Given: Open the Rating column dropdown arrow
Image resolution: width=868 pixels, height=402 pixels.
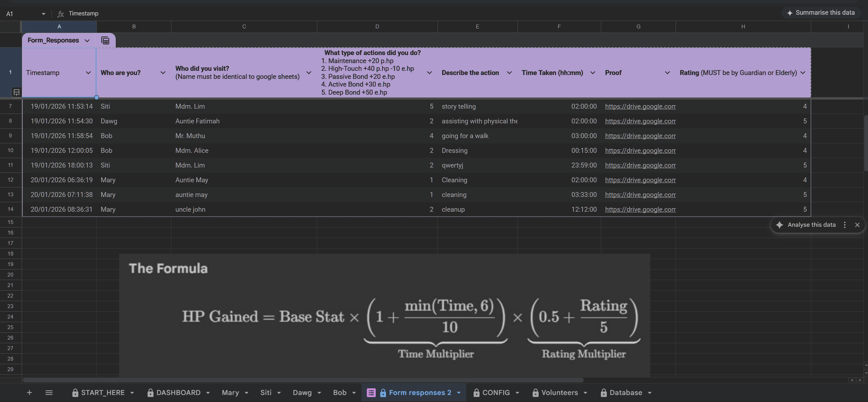Looking at the screenshot, I should coord(803,73).
